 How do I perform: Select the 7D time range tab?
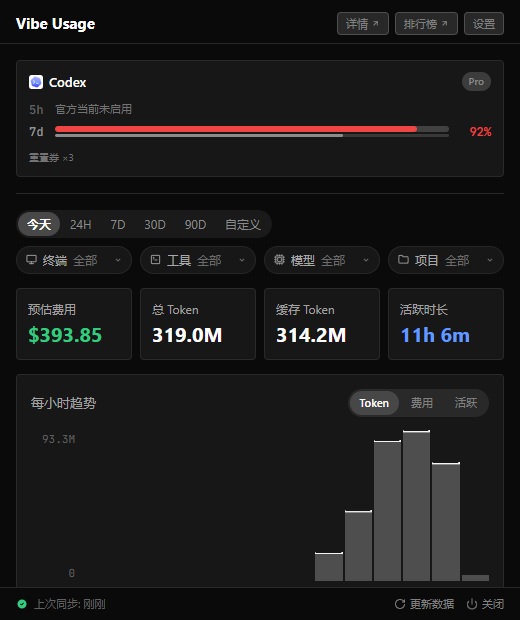pyautogui.click(x=117, y=224)
